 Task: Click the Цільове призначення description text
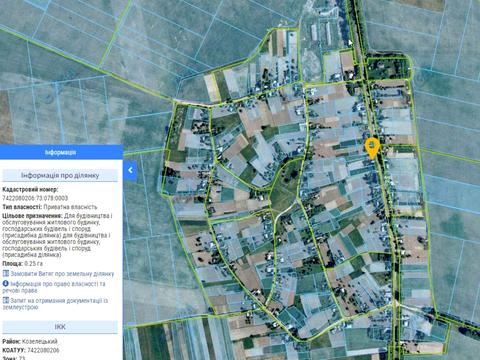tap(57, 235)
